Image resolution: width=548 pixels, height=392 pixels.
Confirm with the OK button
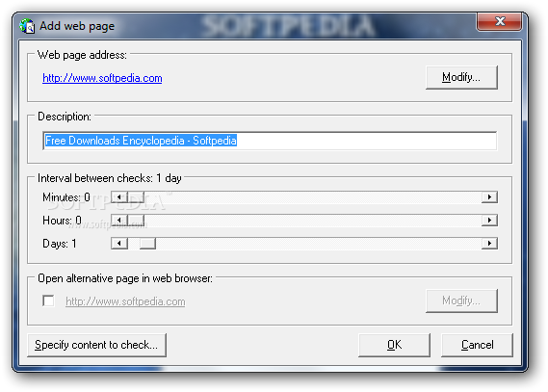394,345
